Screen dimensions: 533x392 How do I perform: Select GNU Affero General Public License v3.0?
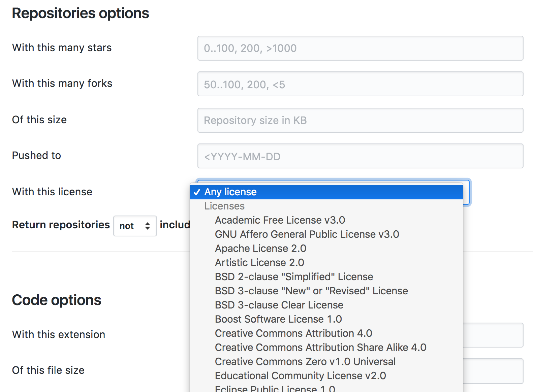pyautogui.click(x=307, y=234)
